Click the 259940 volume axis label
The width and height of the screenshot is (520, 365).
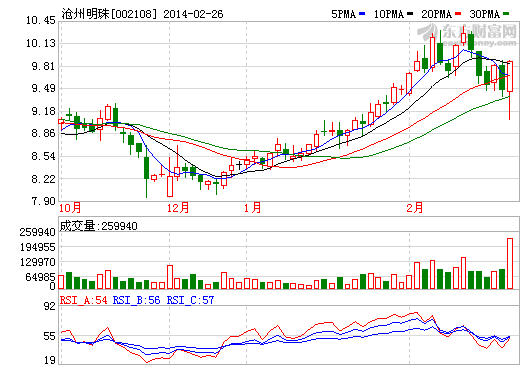37,232
